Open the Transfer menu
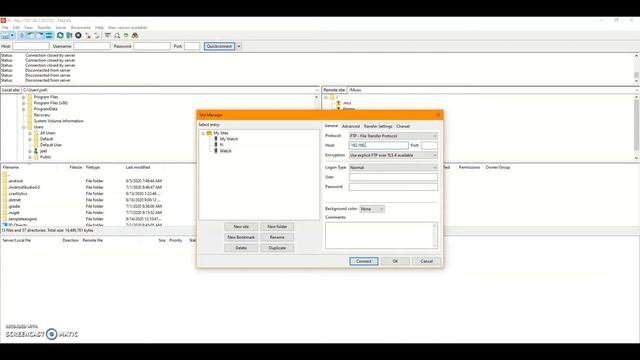640x360 pixels. (x=44, y=27)
